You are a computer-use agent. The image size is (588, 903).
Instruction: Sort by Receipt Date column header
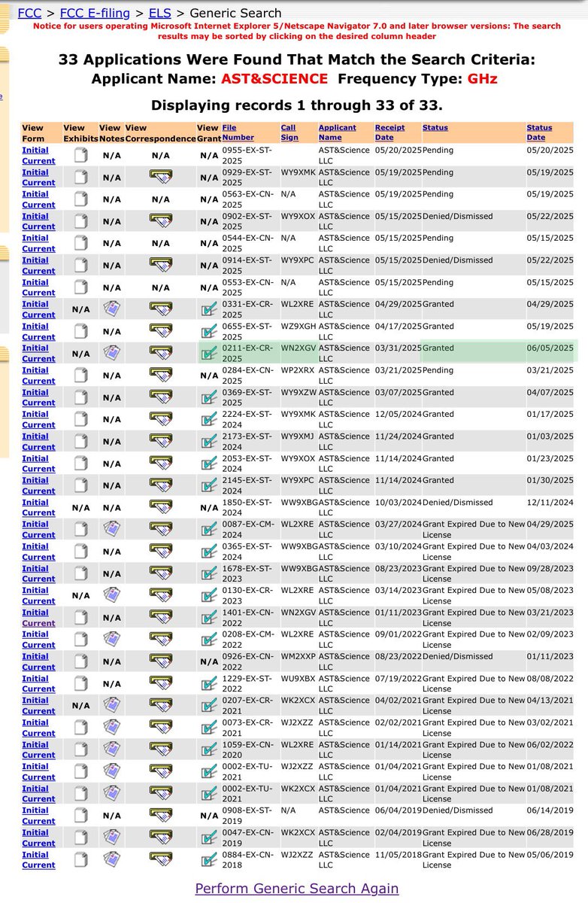389,132
